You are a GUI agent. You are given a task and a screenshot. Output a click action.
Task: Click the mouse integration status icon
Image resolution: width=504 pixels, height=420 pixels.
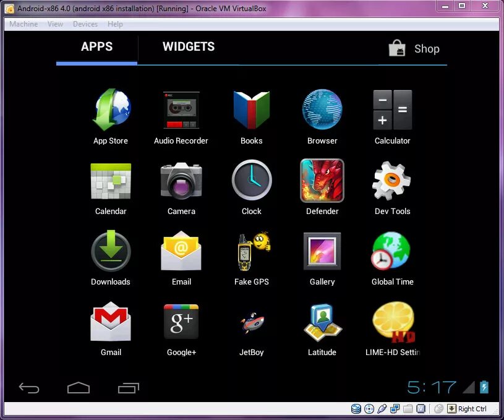point(438,409)
